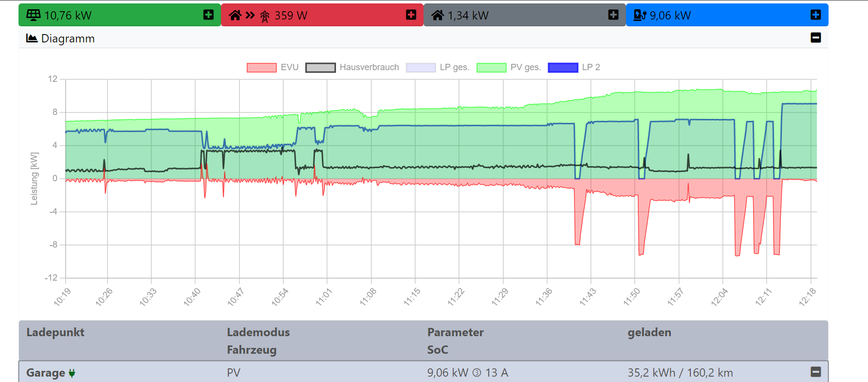Image resolution: width=868 pixels, height=382 pixels.
Task: Click the house icon in the red card
Action: [235, 15]
